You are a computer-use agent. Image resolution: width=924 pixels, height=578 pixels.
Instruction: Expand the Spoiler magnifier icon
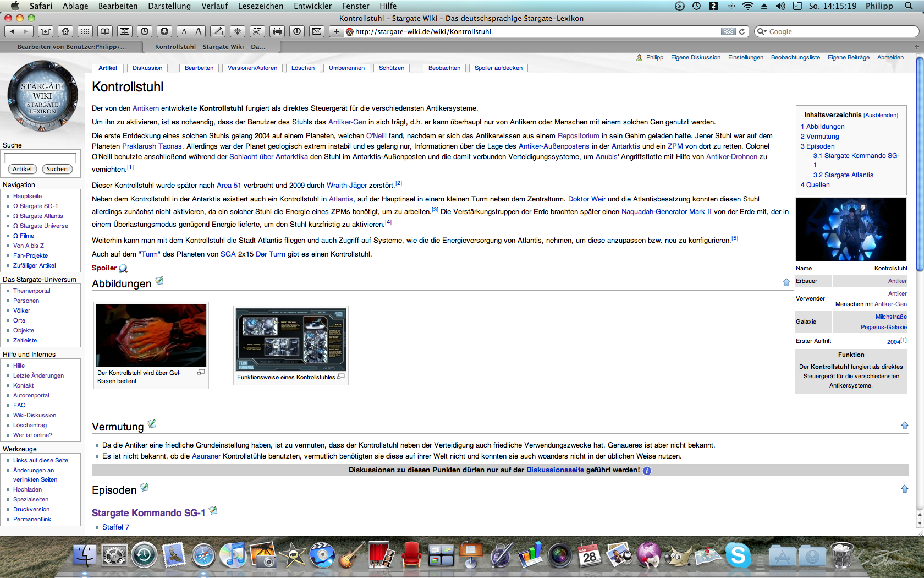click(x=123, y=269)
